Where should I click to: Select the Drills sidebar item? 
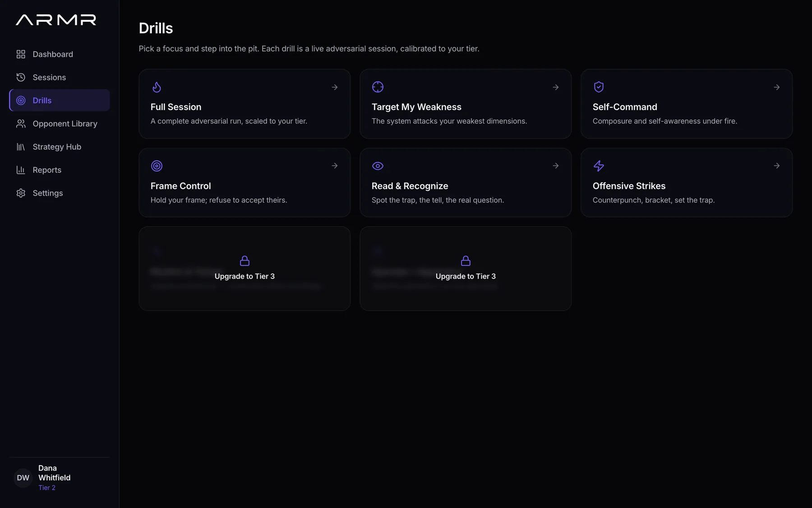60,100
